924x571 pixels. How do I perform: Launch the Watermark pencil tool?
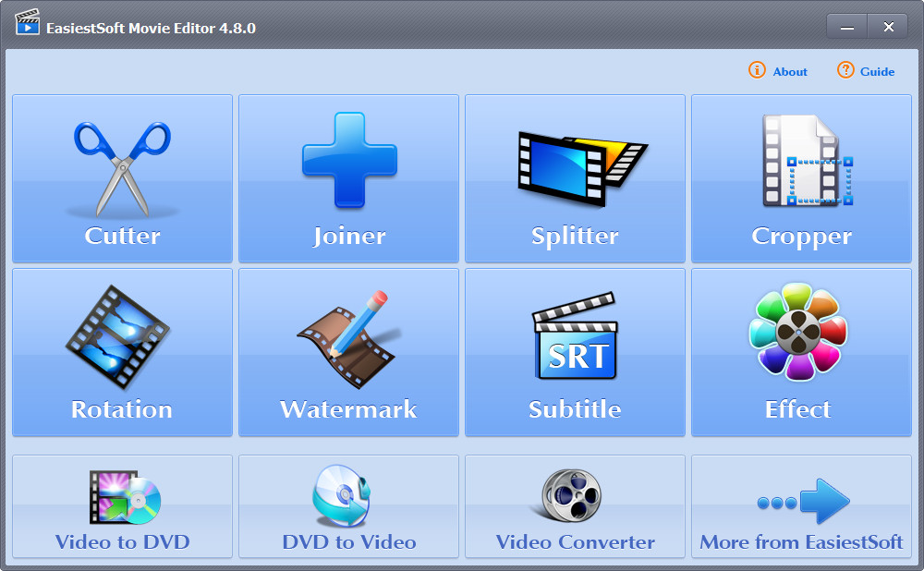349,352
